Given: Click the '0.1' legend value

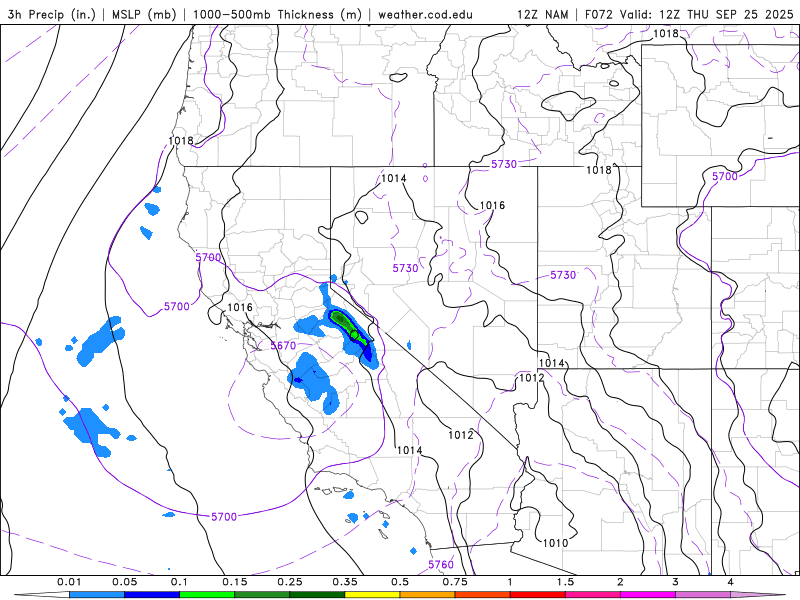Looking at the screenshot, I should [180, 582].
